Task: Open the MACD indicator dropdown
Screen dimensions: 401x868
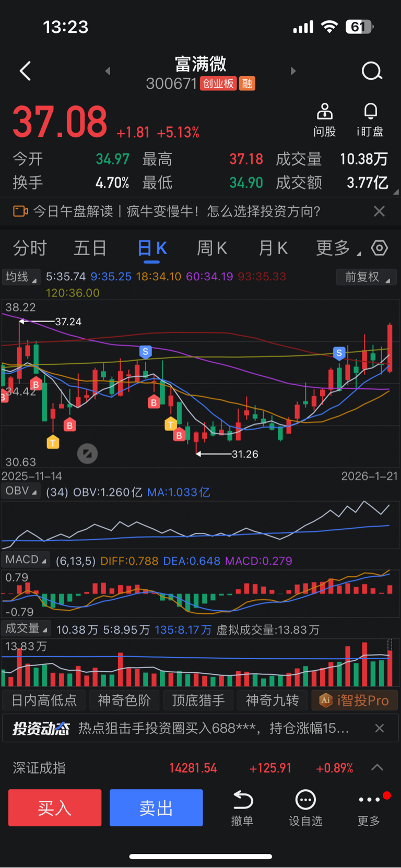Action: [x=26, y=560]
